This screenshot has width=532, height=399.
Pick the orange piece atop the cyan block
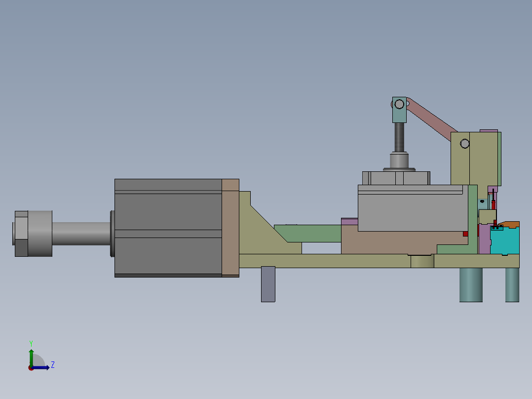(510, 225)
